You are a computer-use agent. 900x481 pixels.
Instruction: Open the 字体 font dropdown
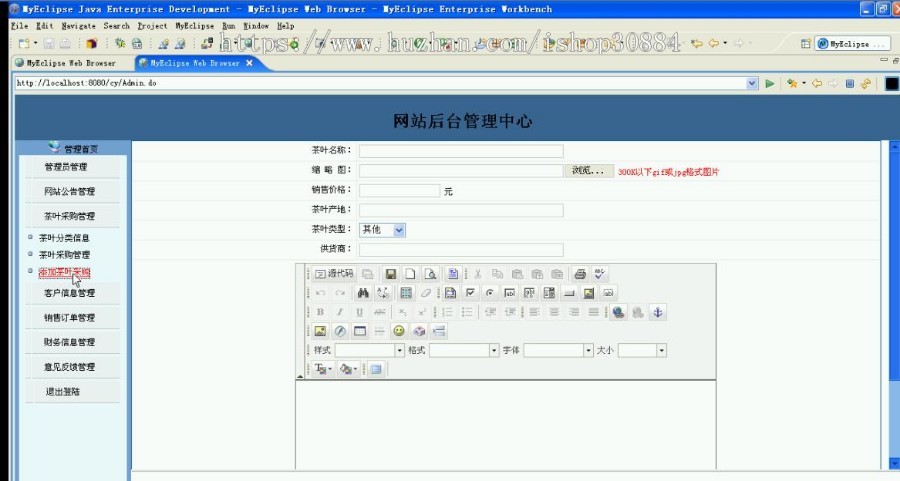pos(558,350)
